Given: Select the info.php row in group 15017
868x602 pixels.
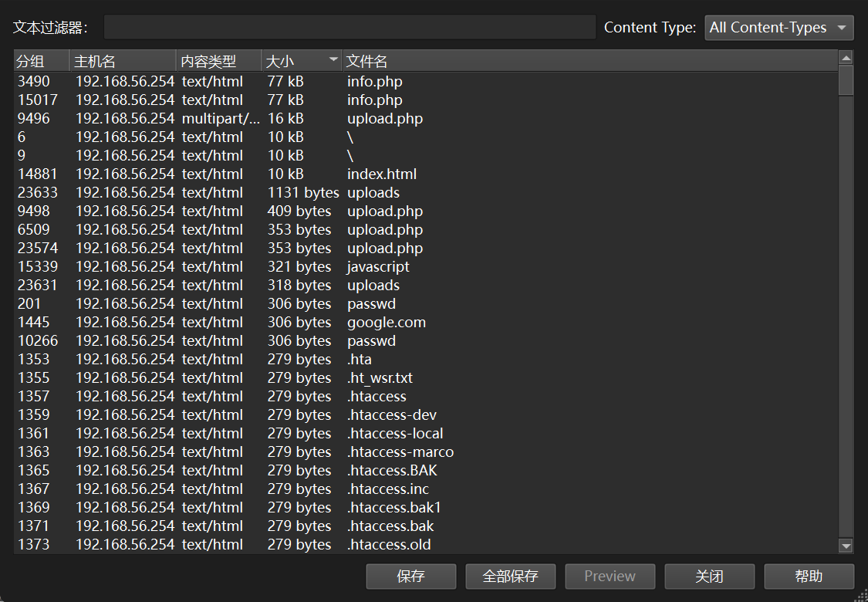Looking at the screenshot, I should click(426, 100).
